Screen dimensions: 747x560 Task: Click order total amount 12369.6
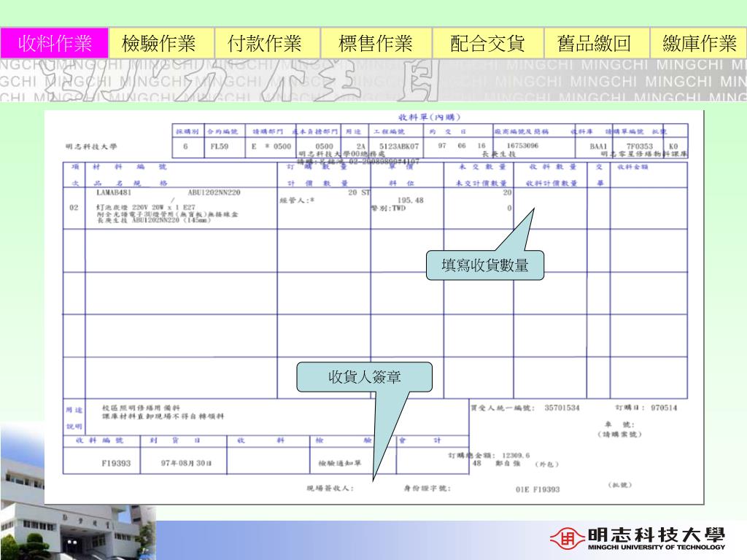[516, 455]
